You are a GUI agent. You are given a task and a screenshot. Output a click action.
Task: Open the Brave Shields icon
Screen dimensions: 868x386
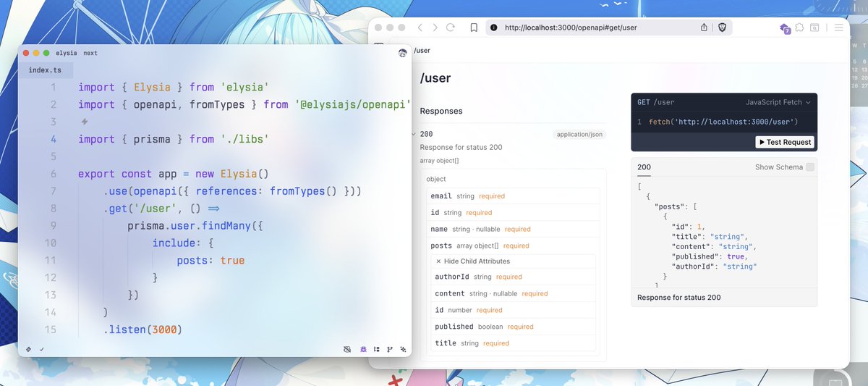click(722, 28)
